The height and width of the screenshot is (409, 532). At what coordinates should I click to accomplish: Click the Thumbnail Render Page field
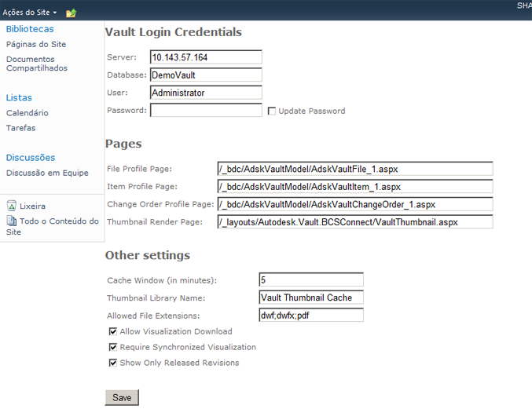355,221
